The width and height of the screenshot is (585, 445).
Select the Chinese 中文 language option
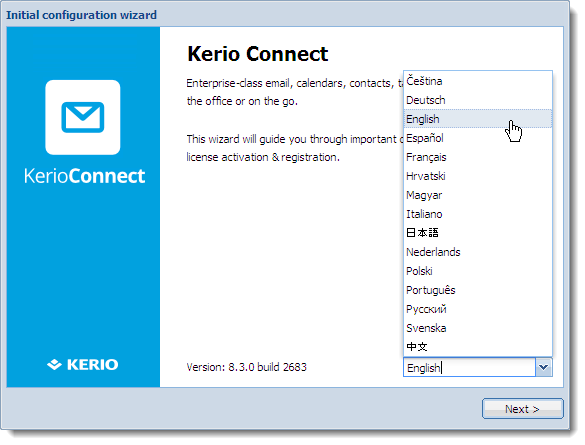pos(478,347)
